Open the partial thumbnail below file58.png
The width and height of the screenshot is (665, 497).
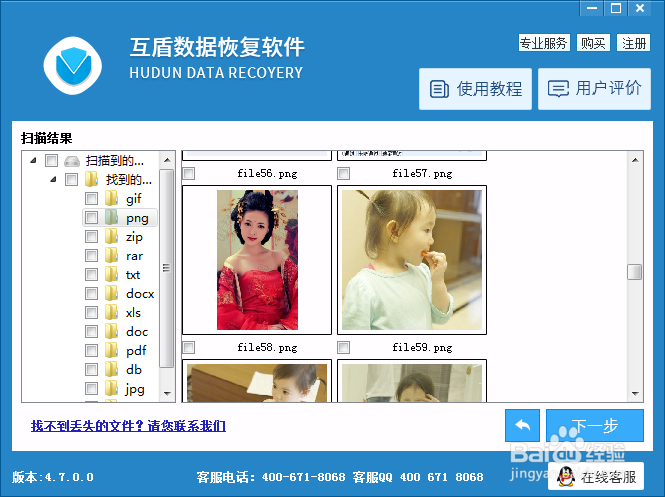coord(257,381)
